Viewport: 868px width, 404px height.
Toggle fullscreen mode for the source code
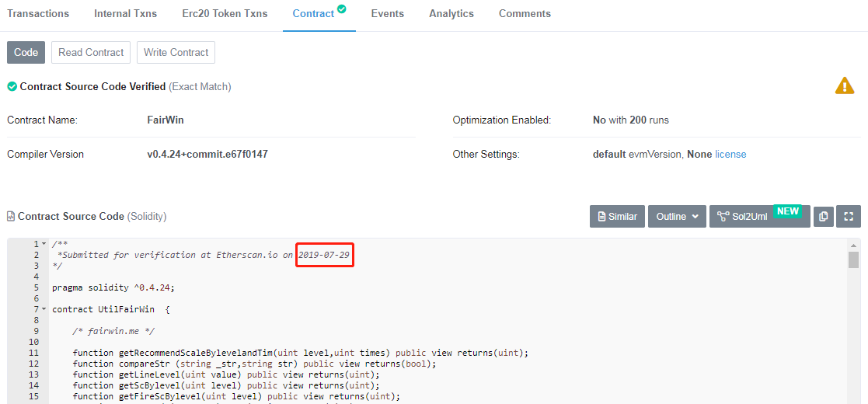(x=849, y=217)
